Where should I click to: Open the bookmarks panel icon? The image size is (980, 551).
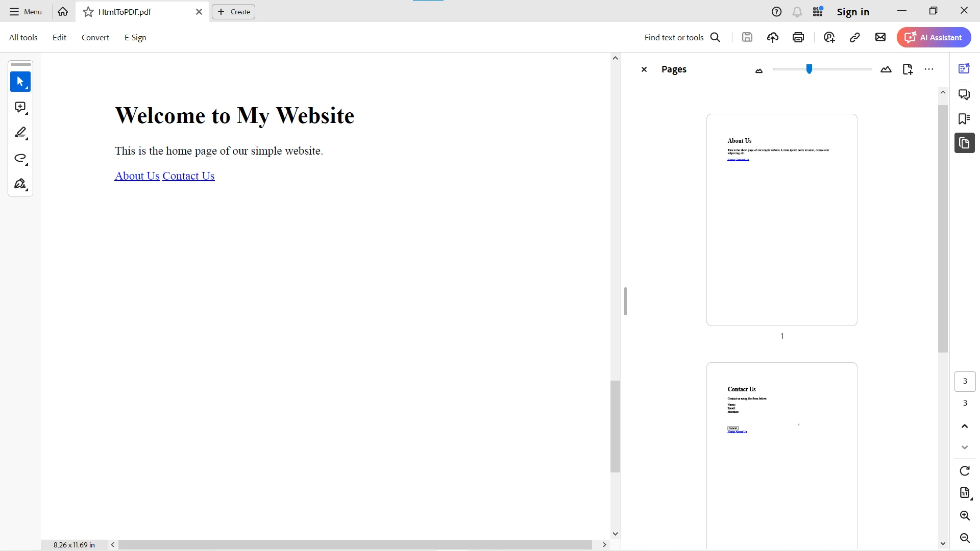tap(964, 119)
